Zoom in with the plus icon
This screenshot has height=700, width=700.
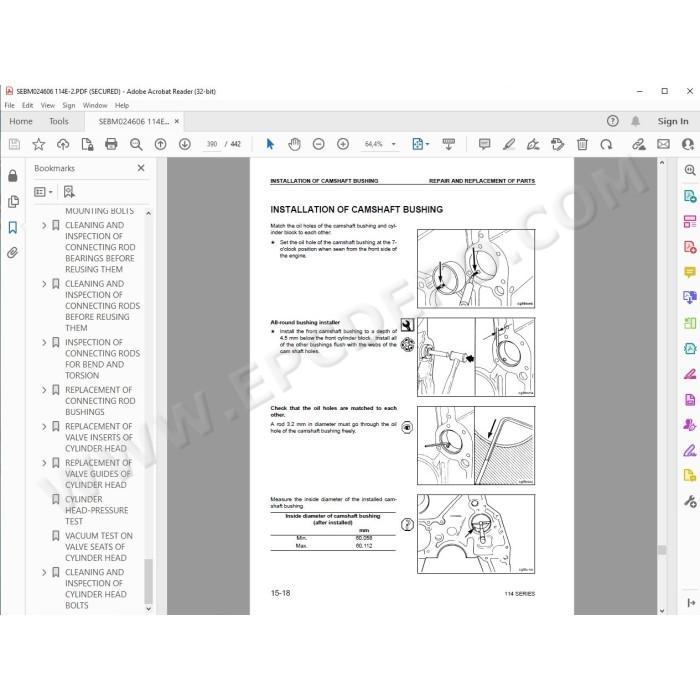[343, 144]
